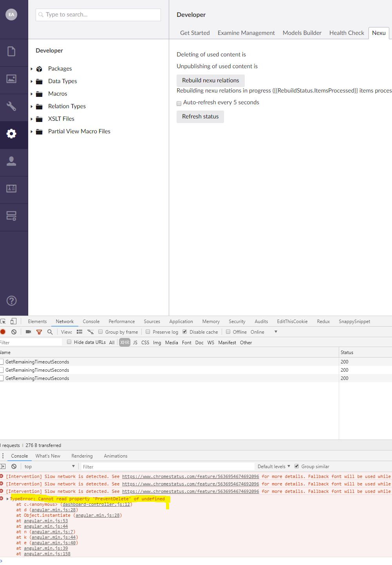Click the network search magnifier icon

coord(50,332)
